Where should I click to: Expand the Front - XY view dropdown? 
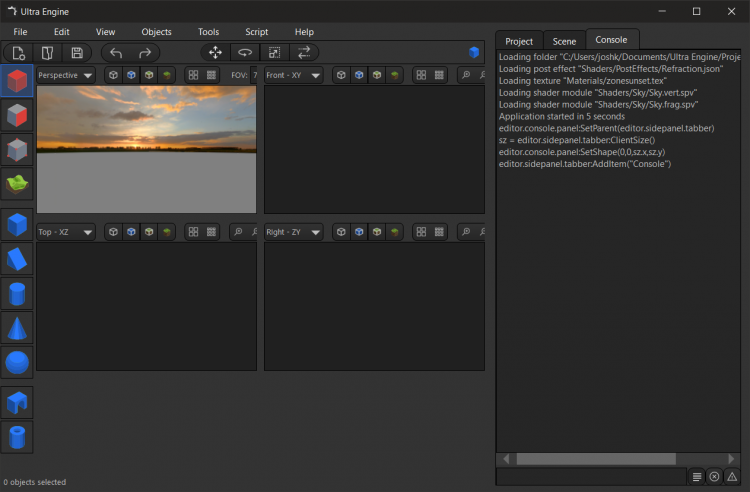click(x=293, y=75)
